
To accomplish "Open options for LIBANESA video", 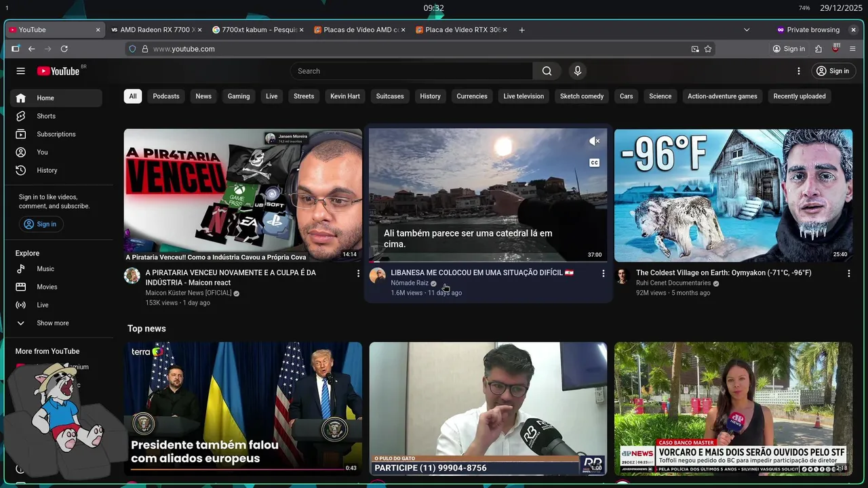I will click(603, 273).
